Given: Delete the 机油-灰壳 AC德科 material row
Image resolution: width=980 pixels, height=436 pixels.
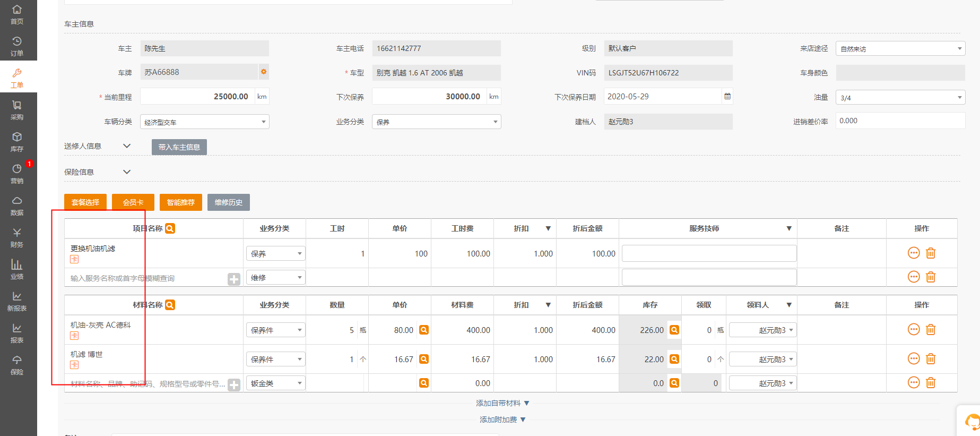Looking at the screenshot, I should 931,330.
